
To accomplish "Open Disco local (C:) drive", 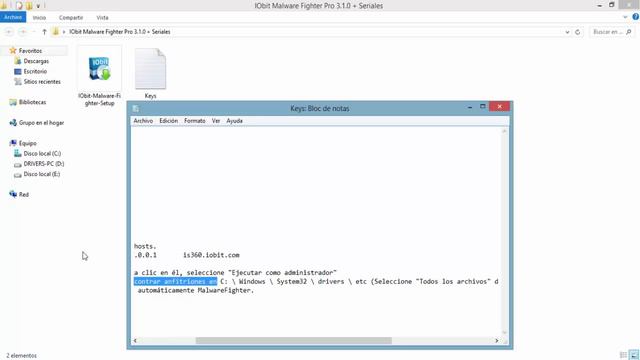I will click(42, 153).
